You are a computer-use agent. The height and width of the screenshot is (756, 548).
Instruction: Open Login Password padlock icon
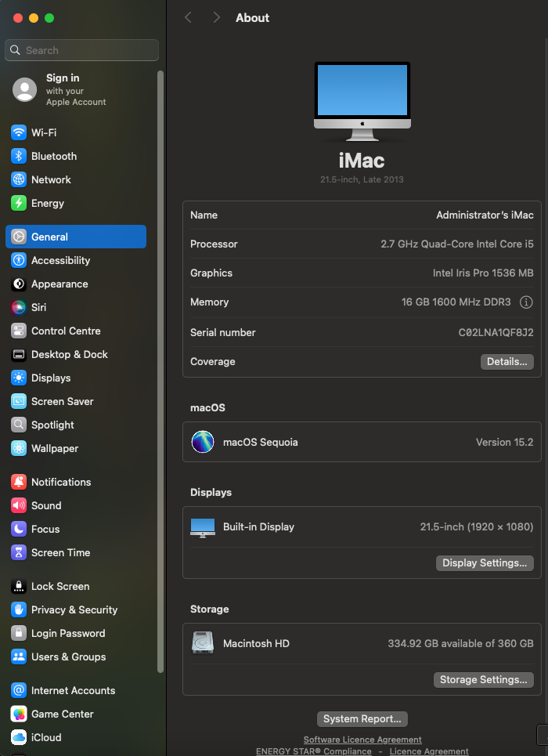click(19, 633)
